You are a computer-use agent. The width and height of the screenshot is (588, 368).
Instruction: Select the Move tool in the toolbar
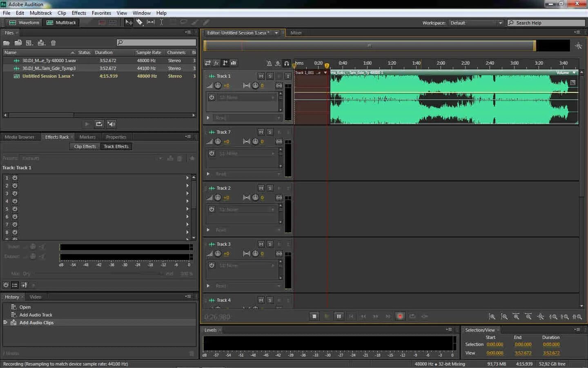point(129,22)
